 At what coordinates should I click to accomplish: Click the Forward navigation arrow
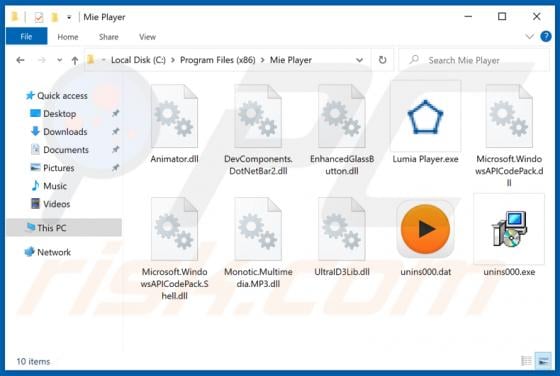tap(42, 60)
